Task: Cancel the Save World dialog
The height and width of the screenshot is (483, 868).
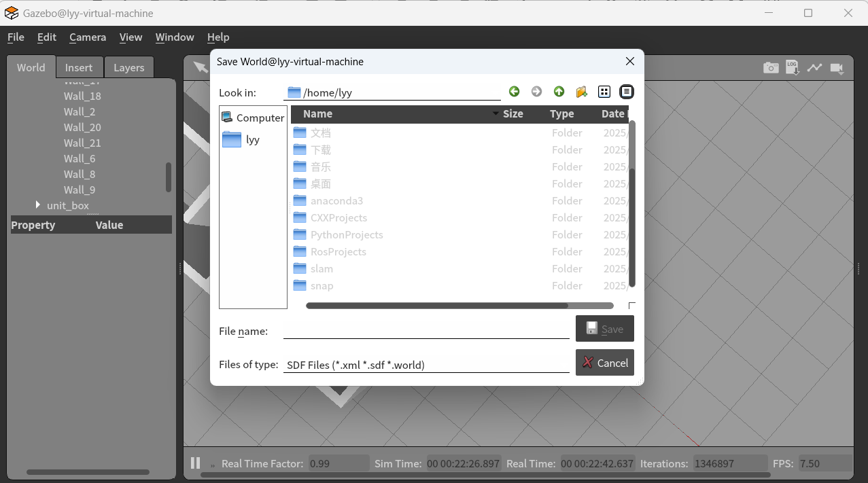Action: pos(605,363)
